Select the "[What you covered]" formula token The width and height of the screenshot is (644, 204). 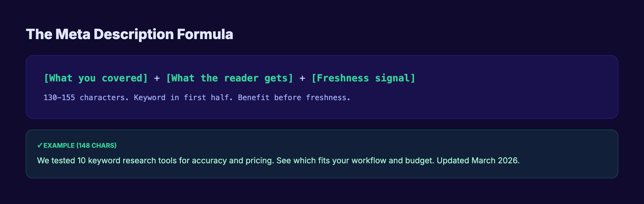(96, 78)
